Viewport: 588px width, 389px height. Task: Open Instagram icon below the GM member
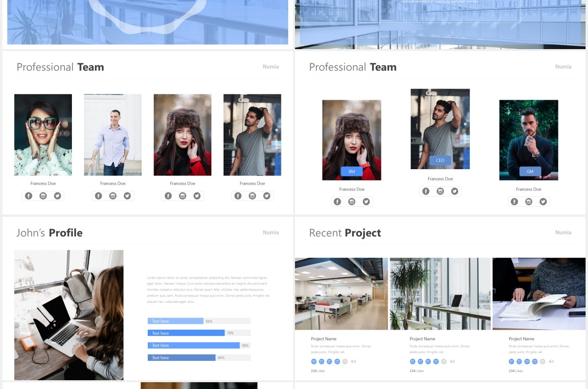point(529,202)
